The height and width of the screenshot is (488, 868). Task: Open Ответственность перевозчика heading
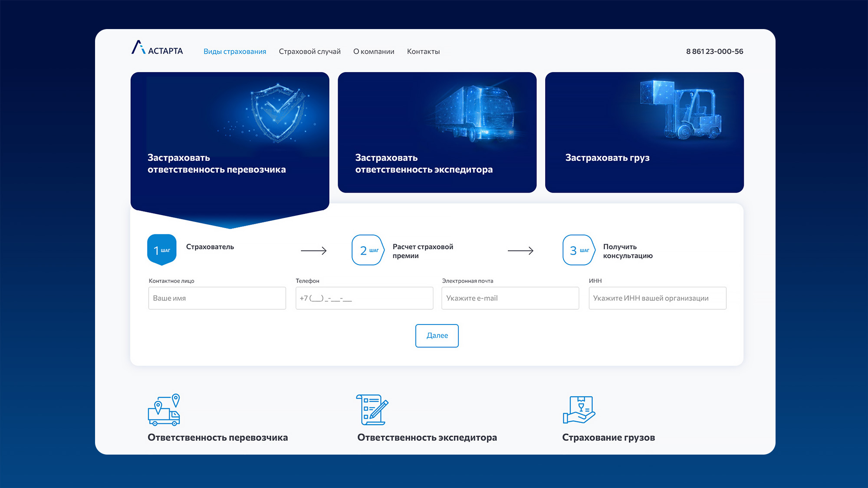click(217, 437)
